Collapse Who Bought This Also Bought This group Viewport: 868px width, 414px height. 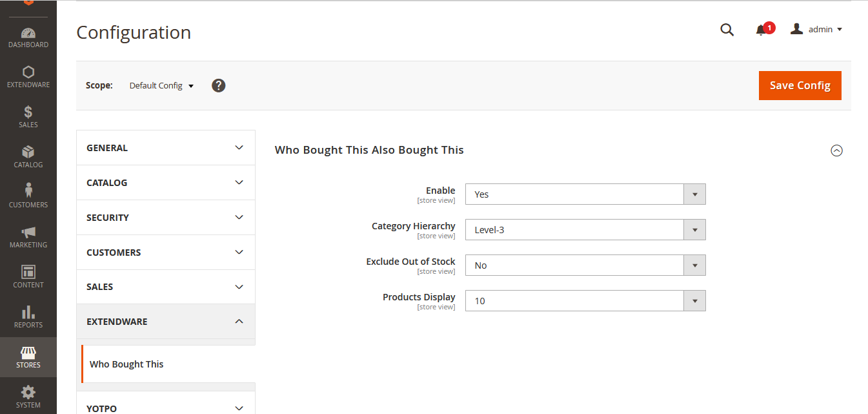coord(836,150)
